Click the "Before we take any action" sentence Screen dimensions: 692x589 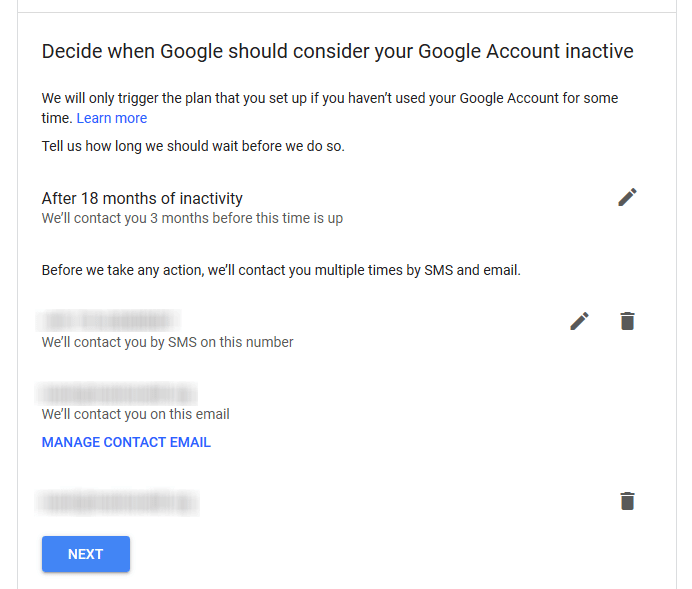click(x=281, y=270)
